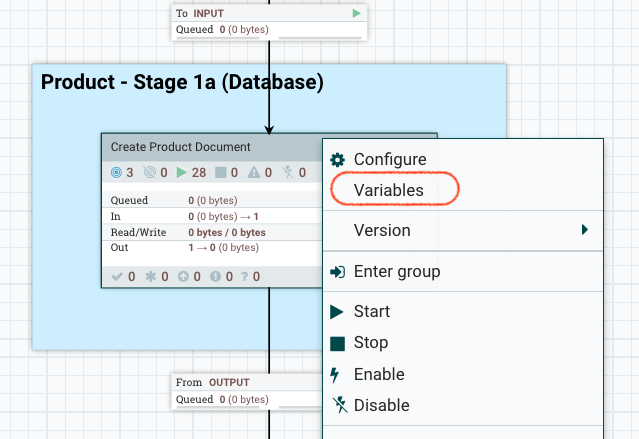Click the stopped components square icon
The image size is (639, 439).
pos(221,172)
